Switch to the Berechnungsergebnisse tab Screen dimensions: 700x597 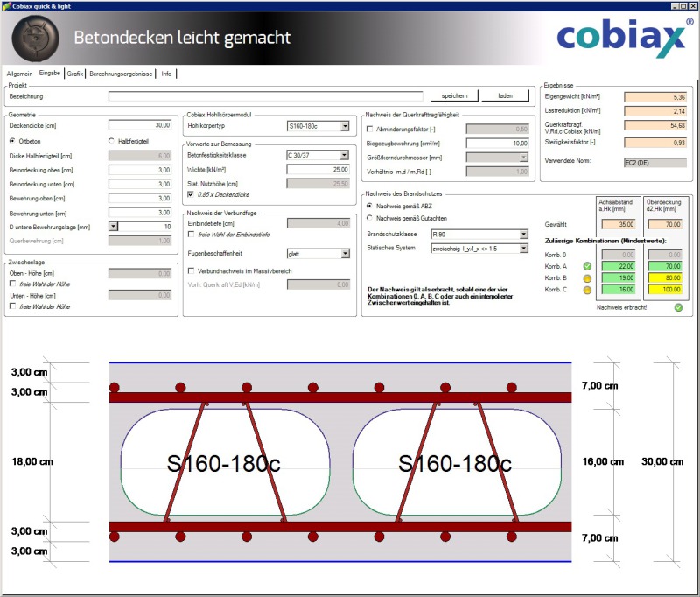[121, 74]
